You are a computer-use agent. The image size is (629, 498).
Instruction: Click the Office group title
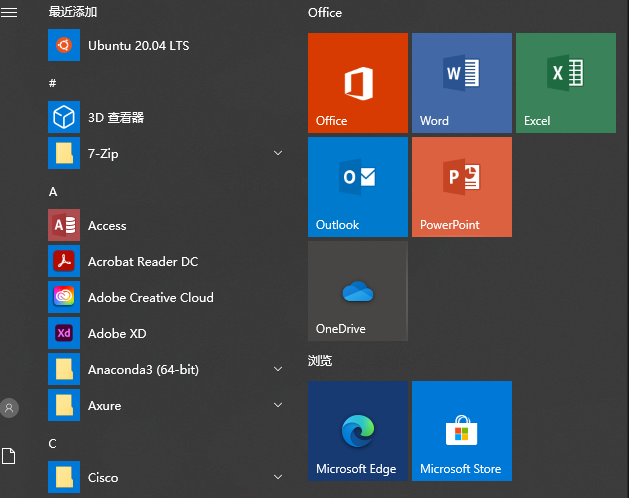tap(325, 12)
